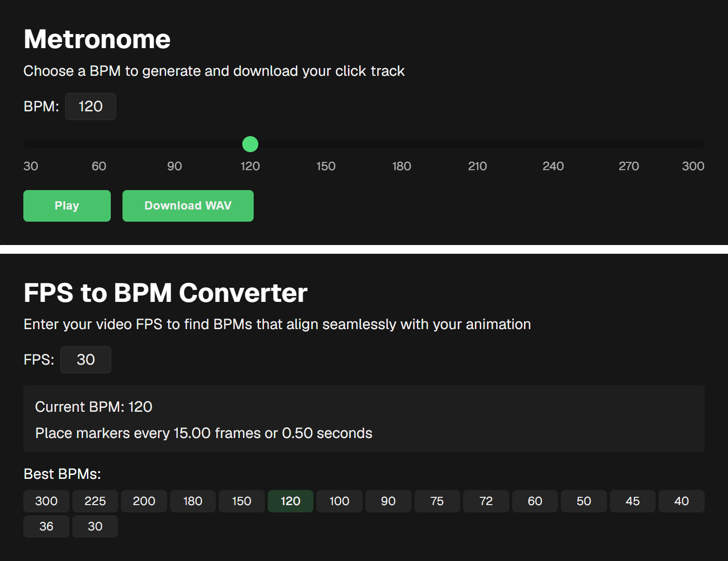Image resolution: width=728 pixels, height=561 pixels.
Task: Choose the 100 best BPM chip
Action: click(339, 501)
